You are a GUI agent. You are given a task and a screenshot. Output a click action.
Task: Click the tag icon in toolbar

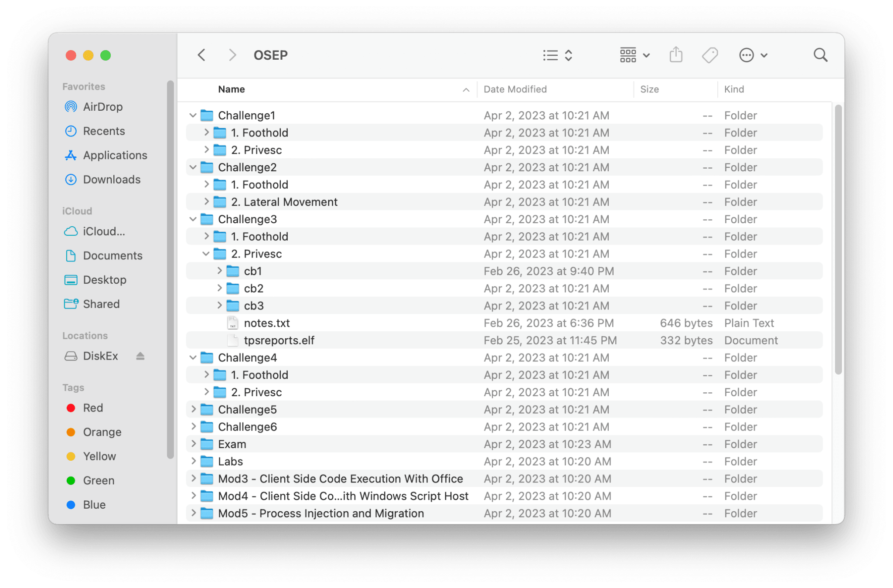(710, 55)
